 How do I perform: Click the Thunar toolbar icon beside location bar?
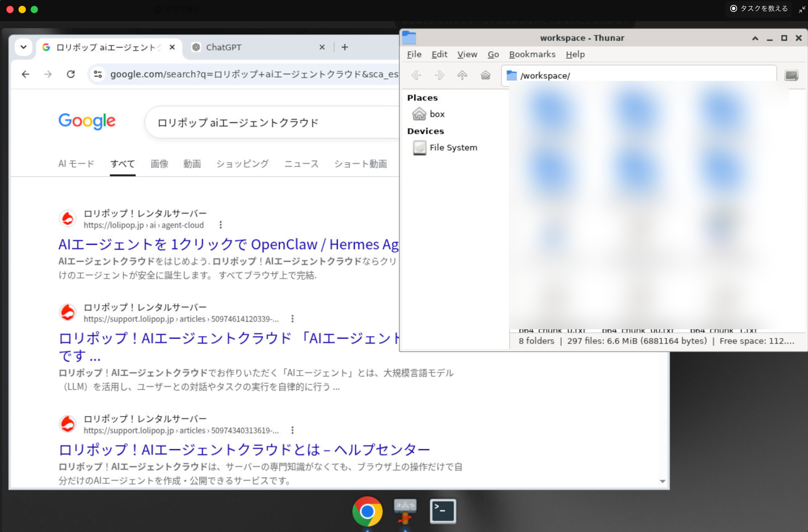pyautogui.click(x=791, y=75)
